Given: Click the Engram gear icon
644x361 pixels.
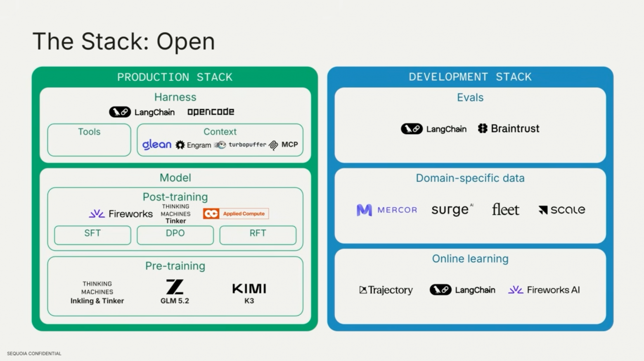Looking at the screenshot, I should pos(180,145).
